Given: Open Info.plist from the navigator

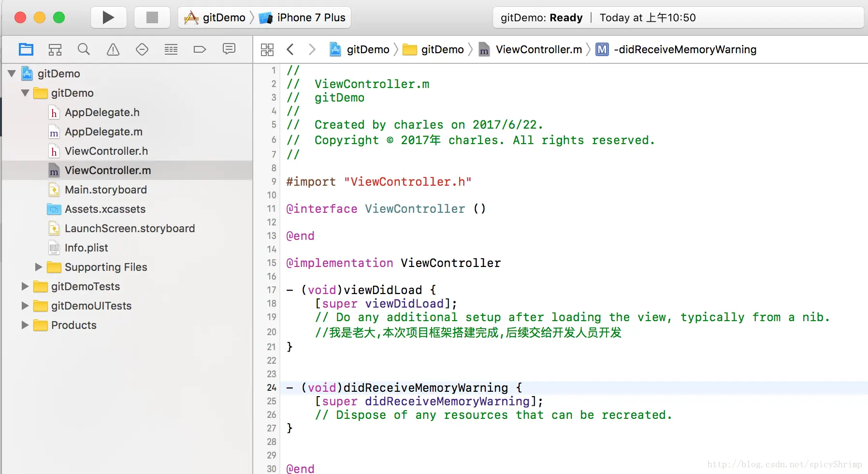Looking at the screenshot, I should pos(86,248).
